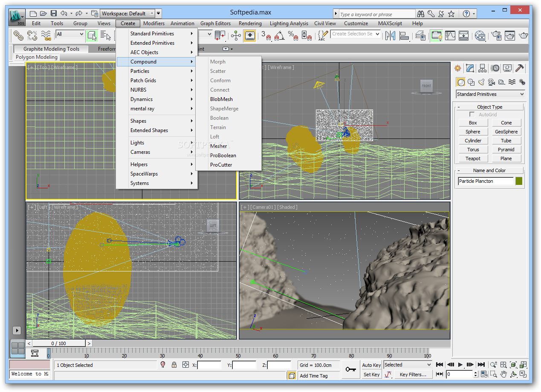
Task: Click the Torus primitive button
Action: coord(473,150)
